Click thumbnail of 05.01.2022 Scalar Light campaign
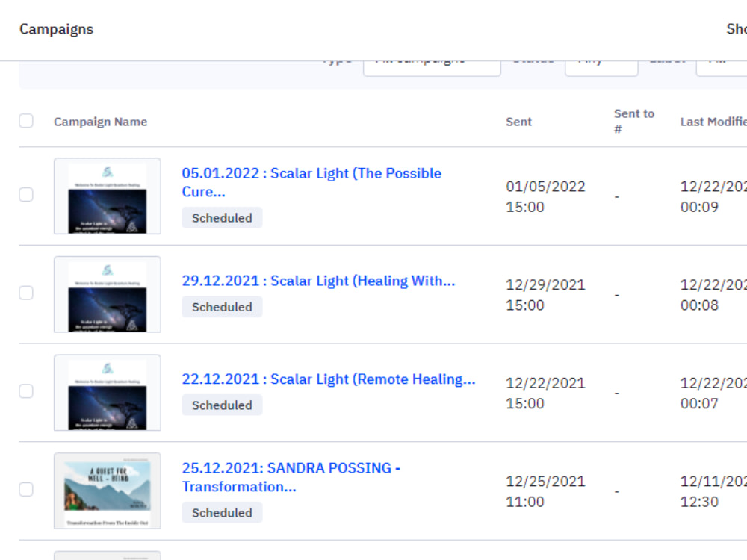The width and height of the screenshot is (747, 560). point(107,196)
